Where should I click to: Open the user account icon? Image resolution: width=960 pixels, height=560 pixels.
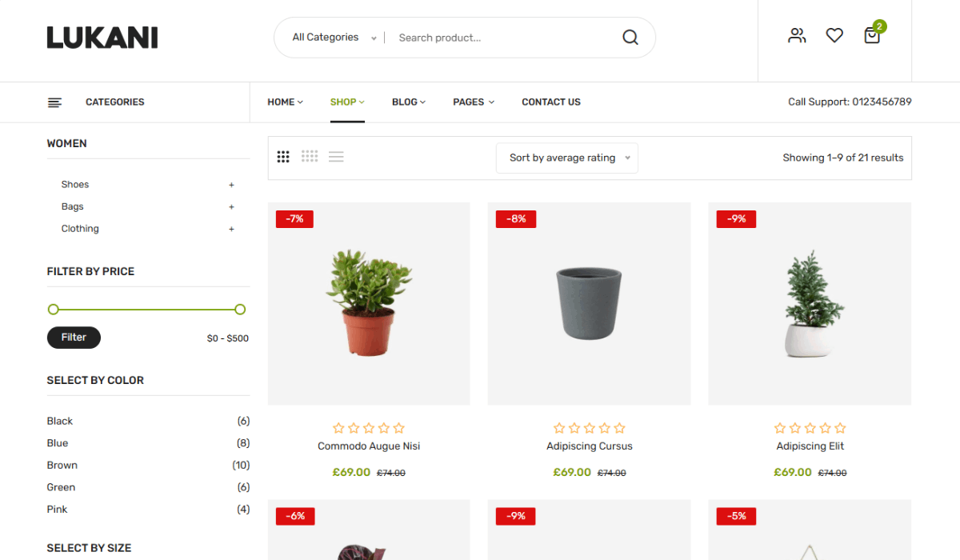[797, 35]
